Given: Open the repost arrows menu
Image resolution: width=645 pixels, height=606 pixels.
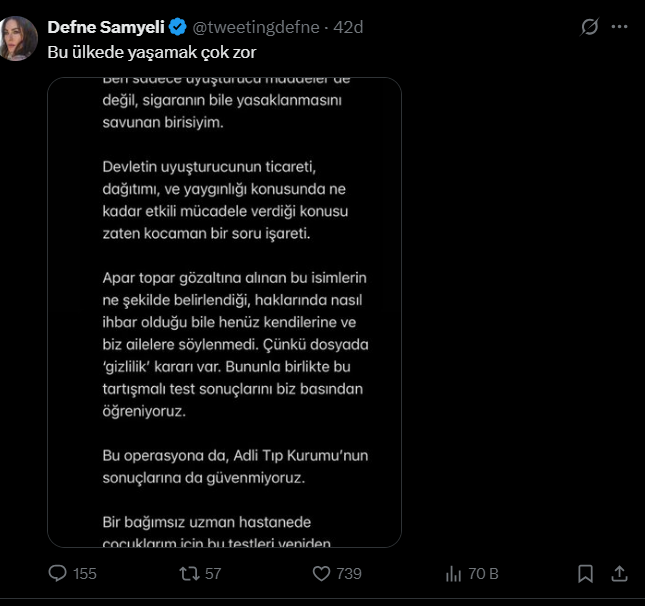Looking at the screenshot, I should pyautogui.click(x=187, y=574).
